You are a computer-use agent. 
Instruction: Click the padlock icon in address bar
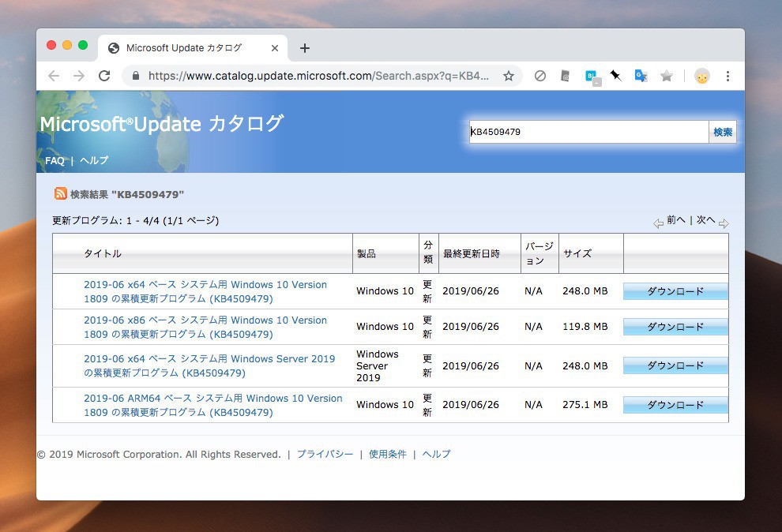(135, 76)
